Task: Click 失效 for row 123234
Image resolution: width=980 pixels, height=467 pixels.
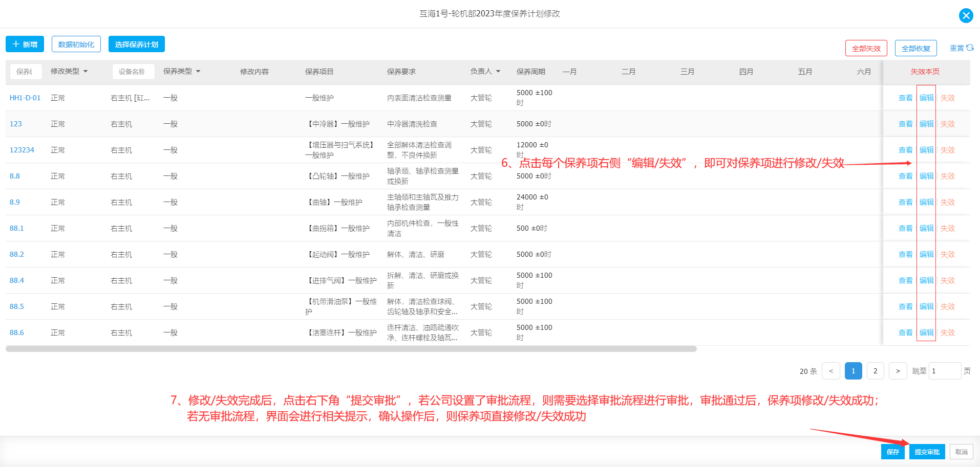Action: (948, 150)
